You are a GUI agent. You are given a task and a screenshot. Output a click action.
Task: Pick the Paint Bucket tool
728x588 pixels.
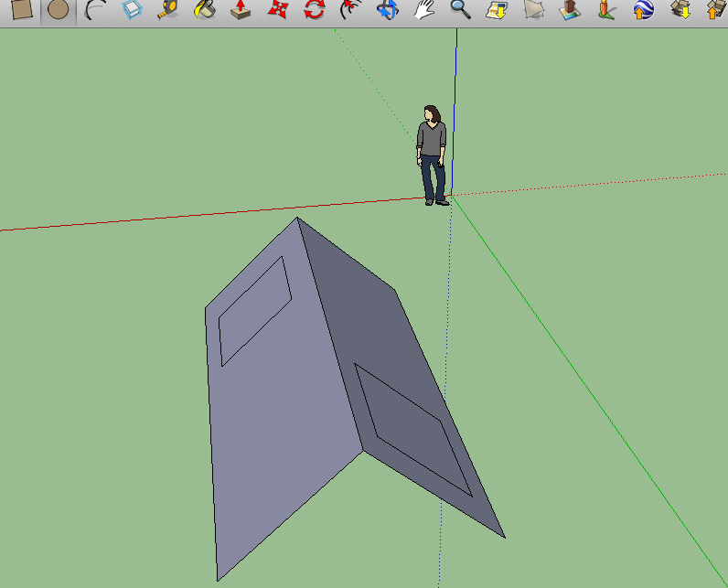pyautogui.click(x=205, y=10)
